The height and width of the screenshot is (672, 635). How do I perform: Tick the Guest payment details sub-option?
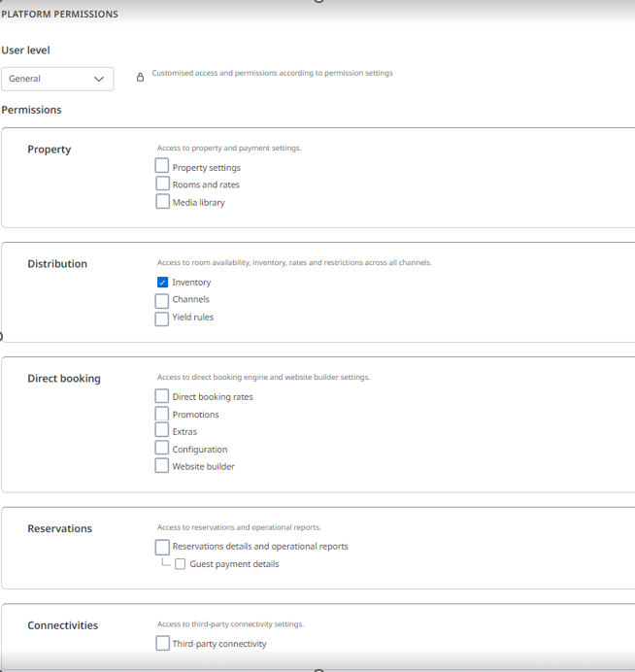pyautogui.click(x=180, y=564)
